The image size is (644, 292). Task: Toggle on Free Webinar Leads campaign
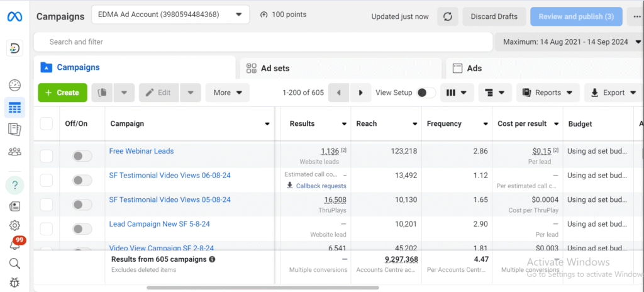(x=82, y=155)
